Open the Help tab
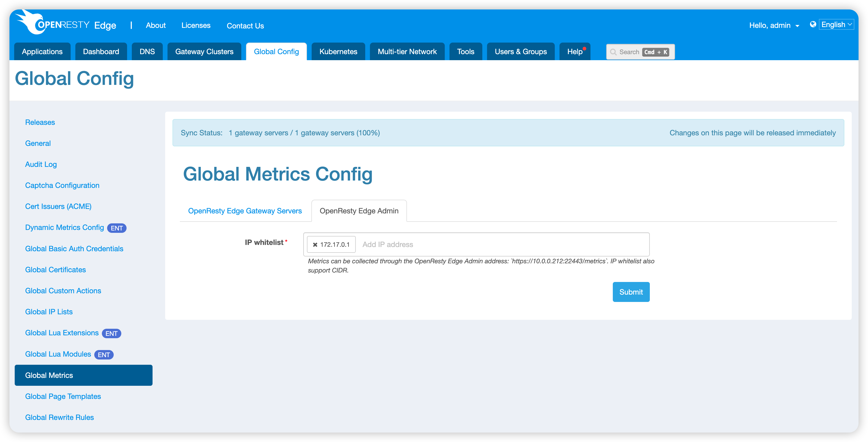Image resolution: width=868 pixels, height=442 pixels. pyautogui.click(x=575, y=52)
